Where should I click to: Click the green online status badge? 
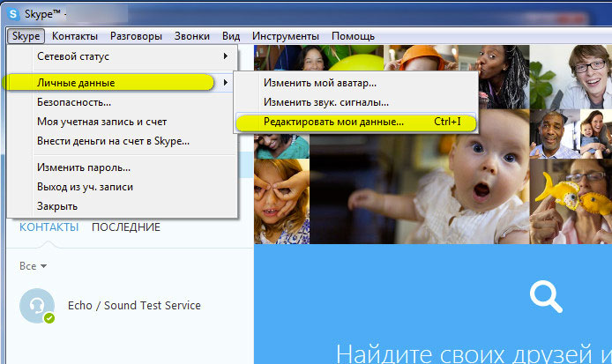49,317
